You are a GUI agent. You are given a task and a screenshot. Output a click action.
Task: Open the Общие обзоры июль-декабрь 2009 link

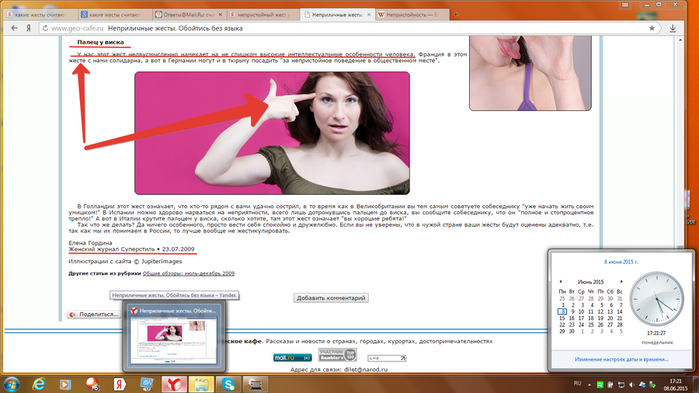tap(189, 274)
